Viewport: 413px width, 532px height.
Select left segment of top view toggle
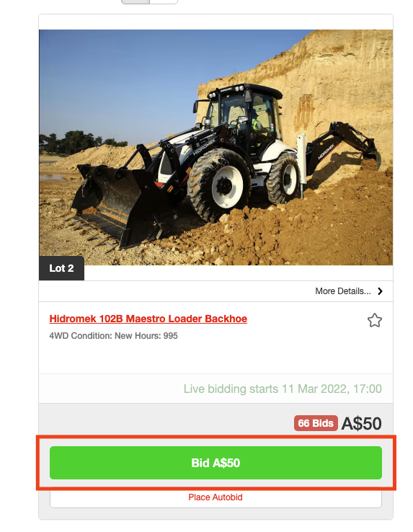click(135, 1)
